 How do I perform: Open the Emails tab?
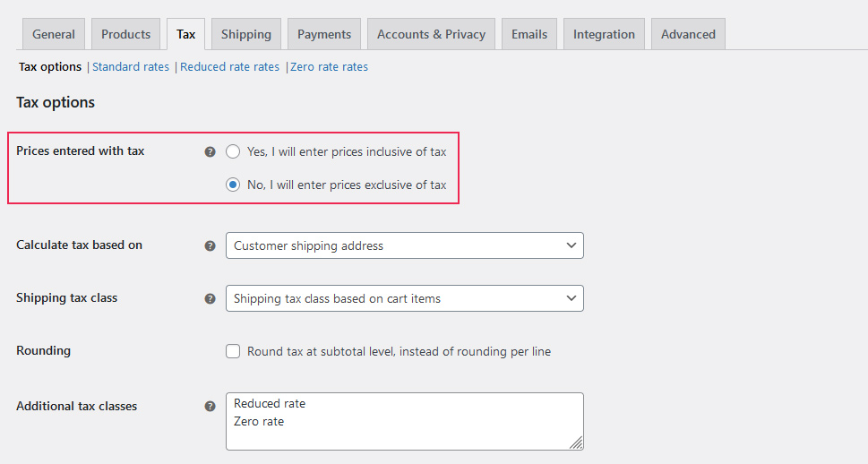point(529,34)
